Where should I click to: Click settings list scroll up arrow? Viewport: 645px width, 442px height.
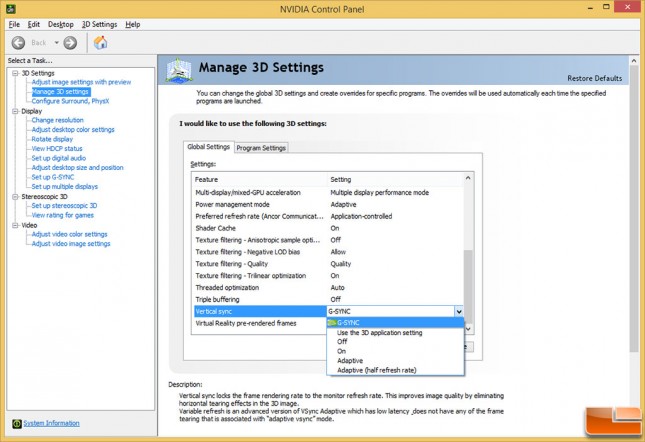click(x=468, y=178)
